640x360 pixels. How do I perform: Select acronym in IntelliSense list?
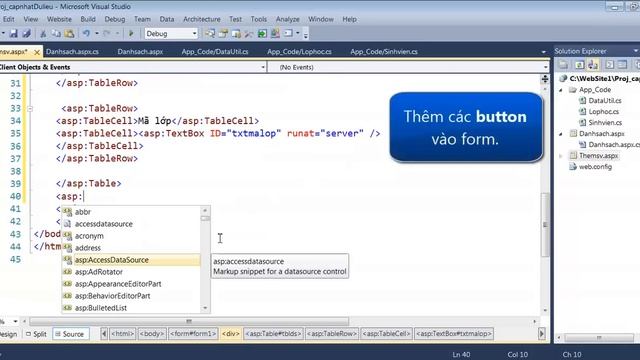tap(89, 236)
